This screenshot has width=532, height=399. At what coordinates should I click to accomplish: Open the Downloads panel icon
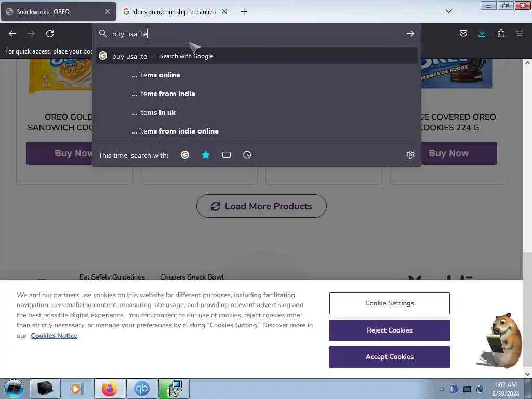482,33
